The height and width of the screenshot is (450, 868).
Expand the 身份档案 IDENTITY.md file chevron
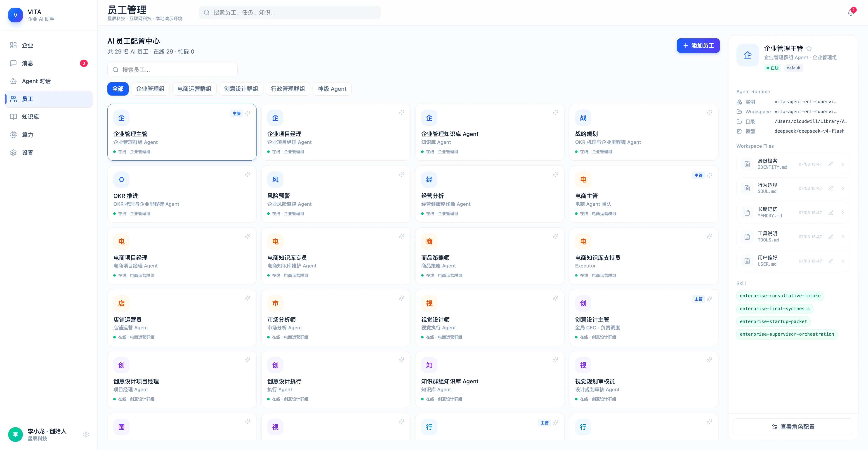(843, 164)
